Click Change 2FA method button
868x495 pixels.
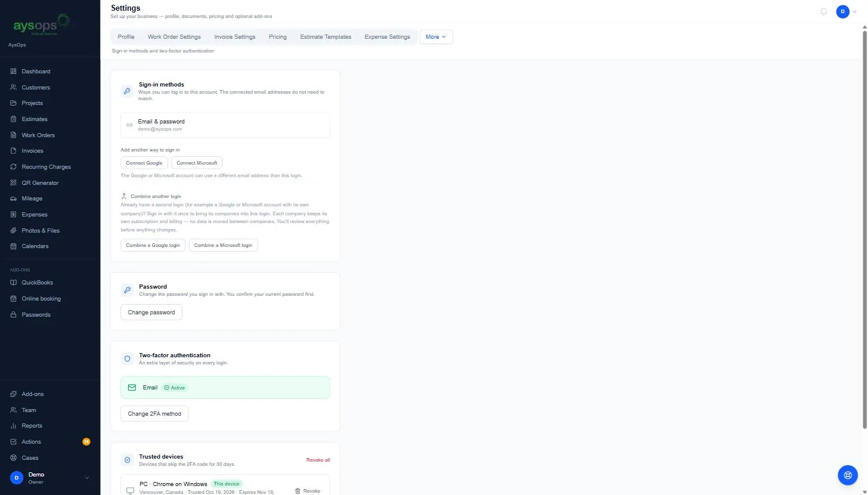click(154, 414)
